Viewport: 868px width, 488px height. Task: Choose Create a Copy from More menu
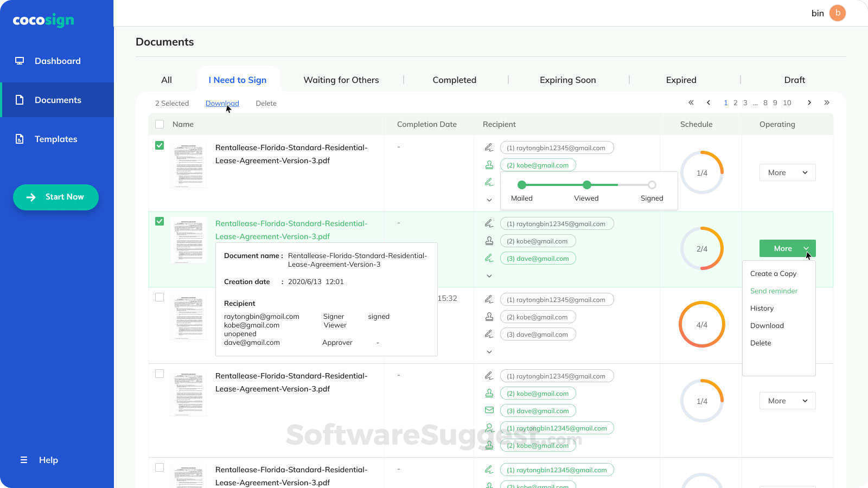773,273
